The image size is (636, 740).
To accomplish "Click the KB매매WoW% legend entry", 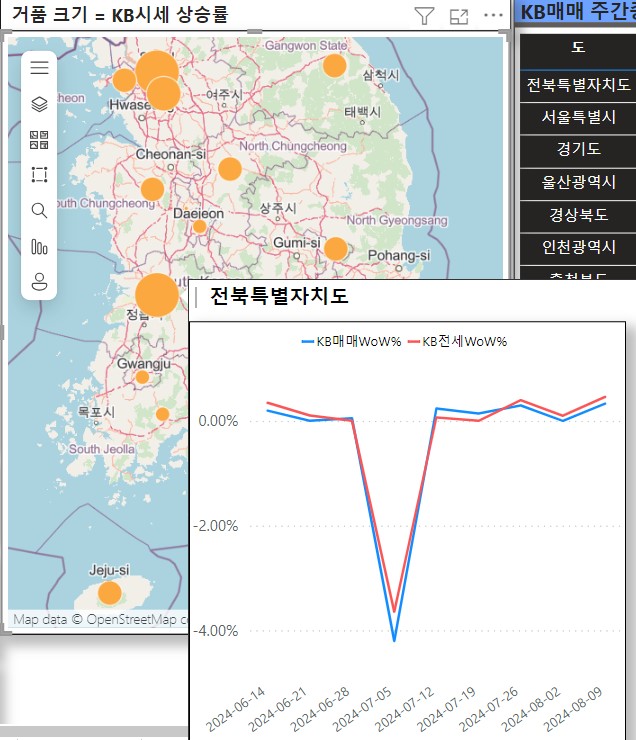I will tap(351, 341).
